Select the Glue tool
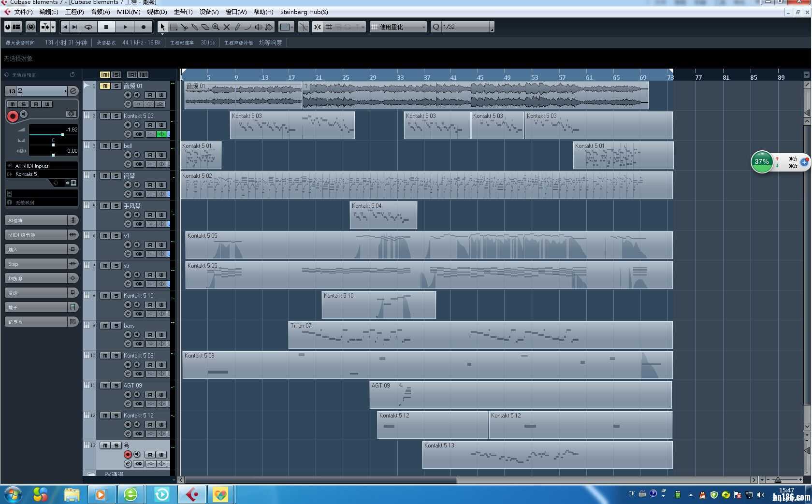This screenshot has width=812, height=504. click(195, 27)
